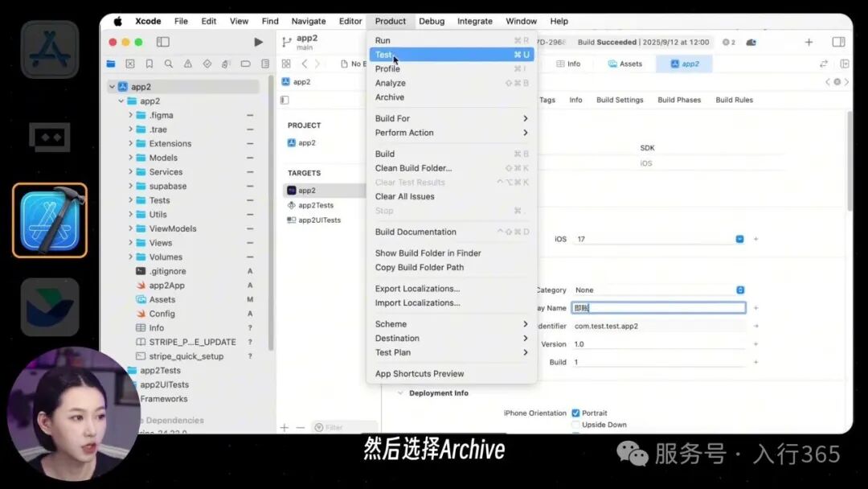Select the Xcode icon in the Dock
This screenshot has width=868, height=489.
click(x=50, y=220)
